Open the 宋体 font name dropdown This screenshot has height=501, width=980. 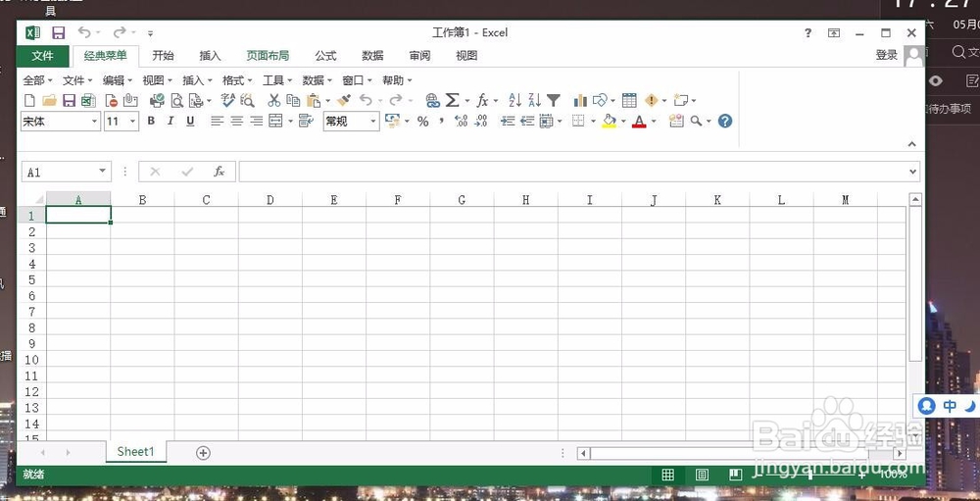click(x=94, y=122)
